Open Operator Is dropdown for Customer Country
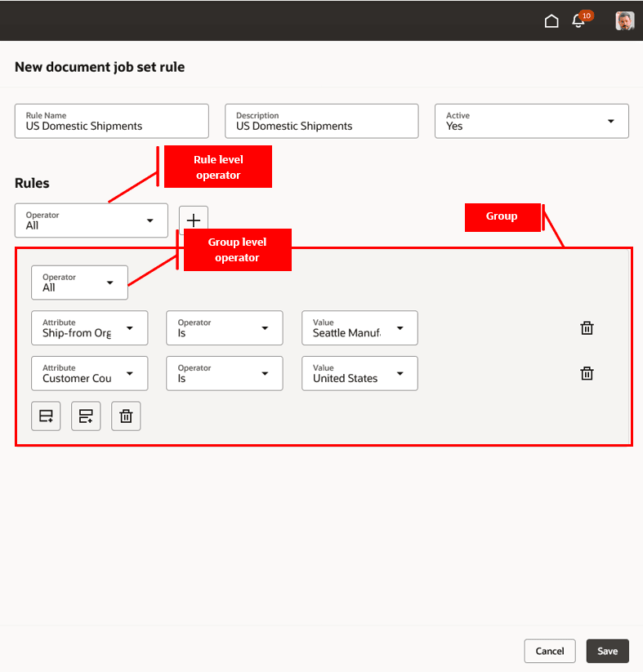Image resolution: width=643 pixels, height=672 pixels. point(225,373)
